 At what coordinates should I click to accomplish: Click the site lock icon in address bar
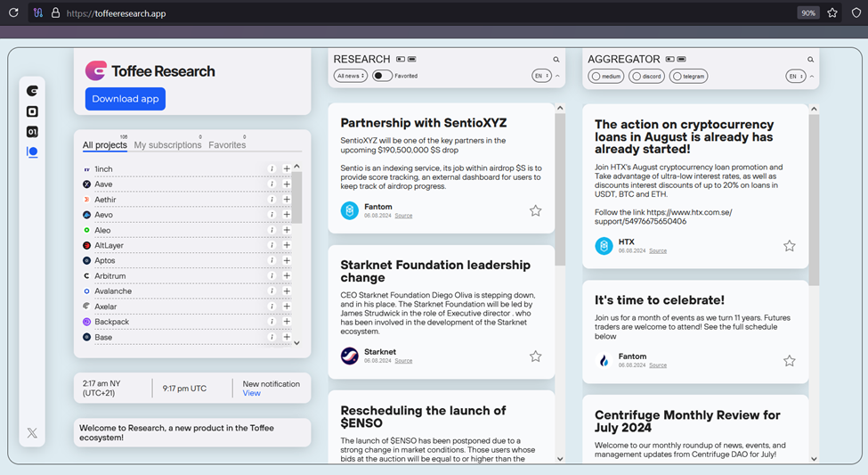coord(55,12)
